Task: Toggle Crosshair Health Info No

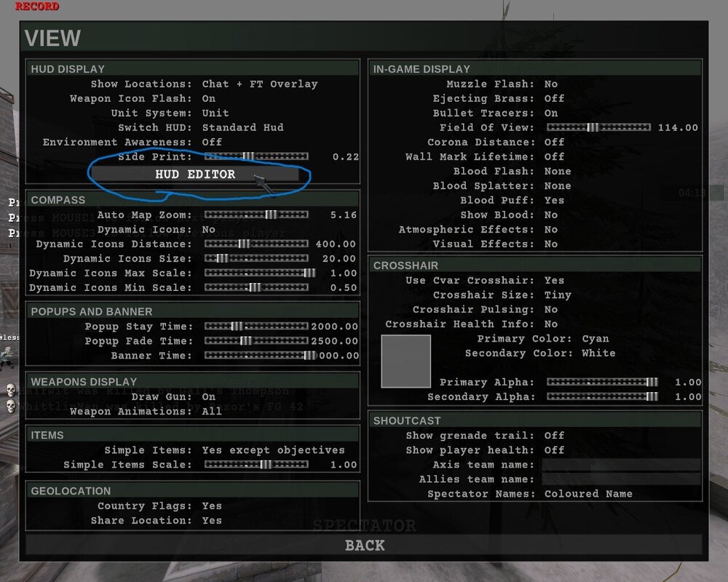Action: (551, 324)
